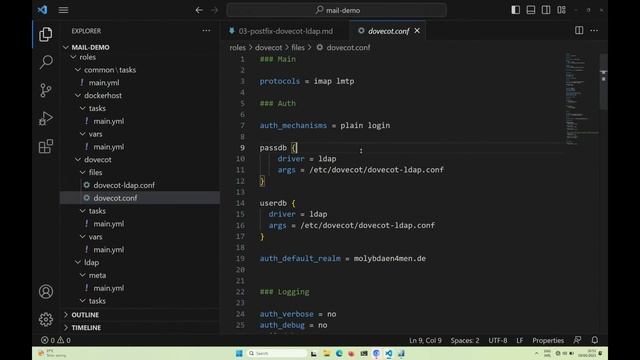This screenshot has width=640, height=360.
Task: Split the editor to the right
Action: (579, 30)
